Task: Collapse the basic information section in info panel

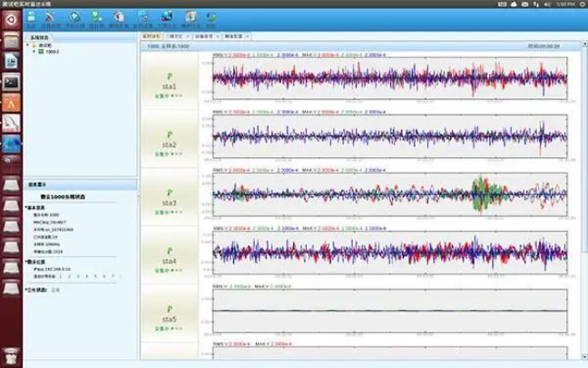Action: [27, 206]
